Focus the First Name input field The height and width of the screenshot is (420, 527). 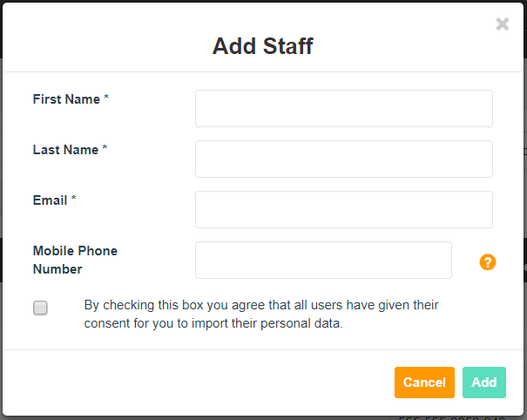[344, 108]
